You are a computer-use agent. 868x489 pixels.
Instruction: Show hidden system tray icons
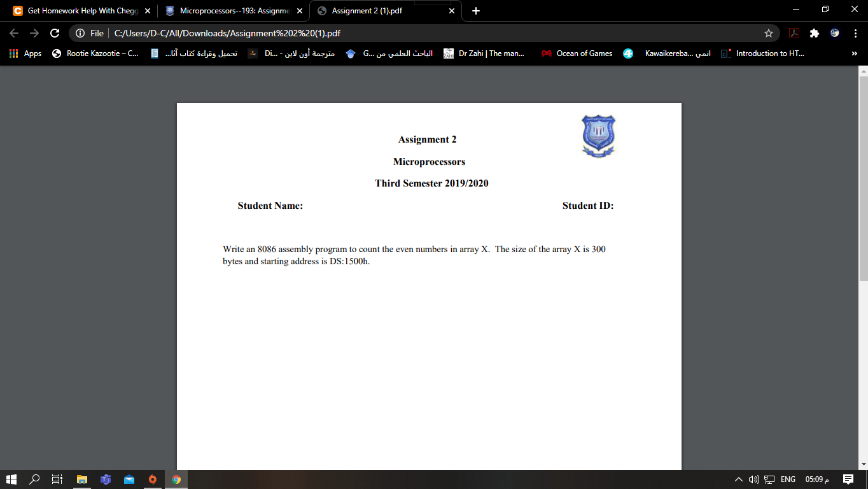739,479
